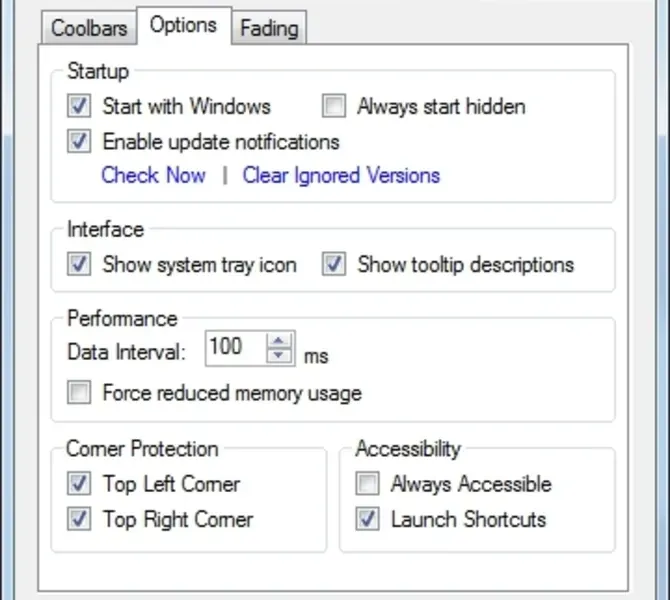Click the Data Interval label
This screenshot has height=600, width=670.
click(x=127, y=352)
